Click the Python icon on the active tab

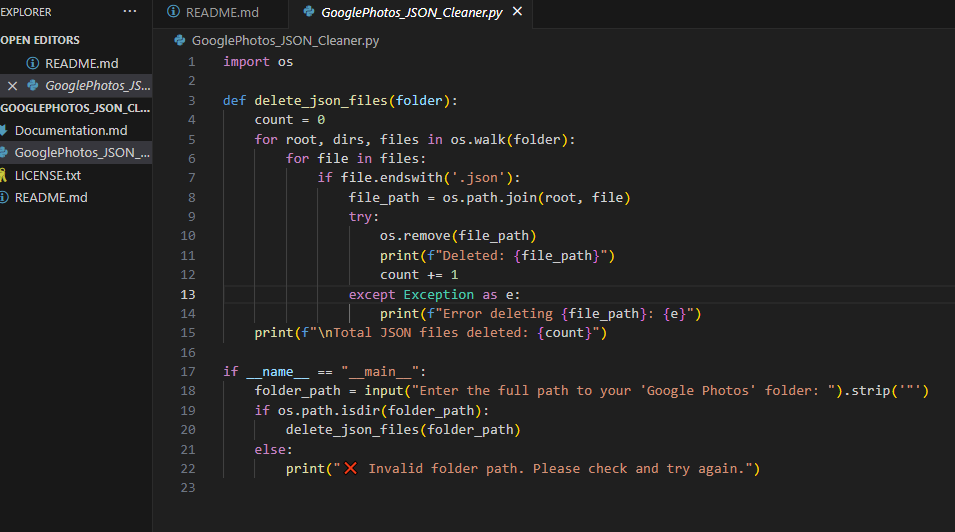pos(309,12)
